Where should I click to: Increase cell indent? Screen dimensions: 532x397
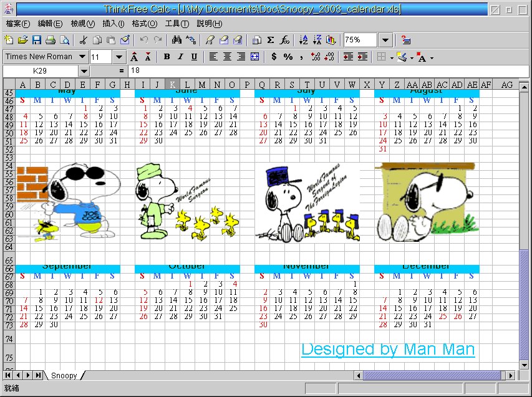click(362, 57)
